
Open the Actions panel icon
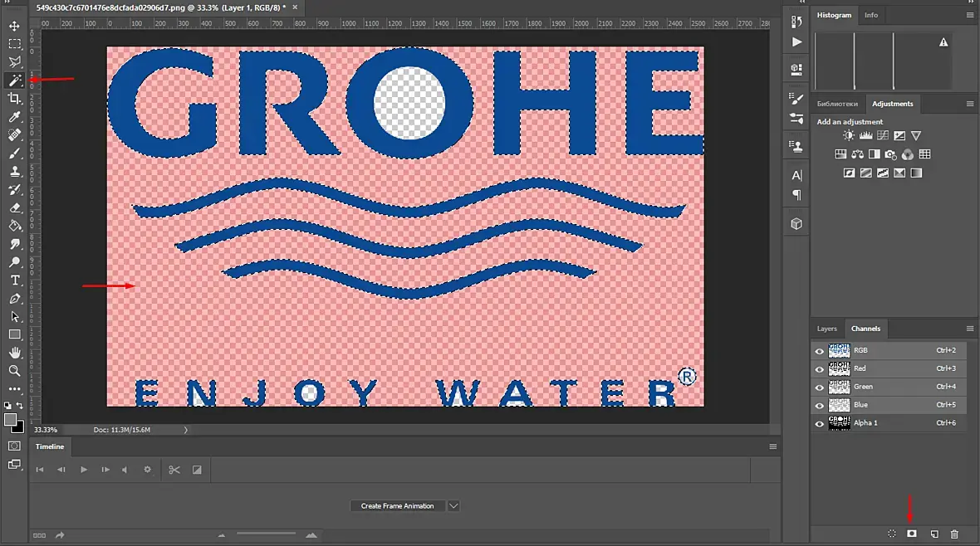[x=796, y=41]
